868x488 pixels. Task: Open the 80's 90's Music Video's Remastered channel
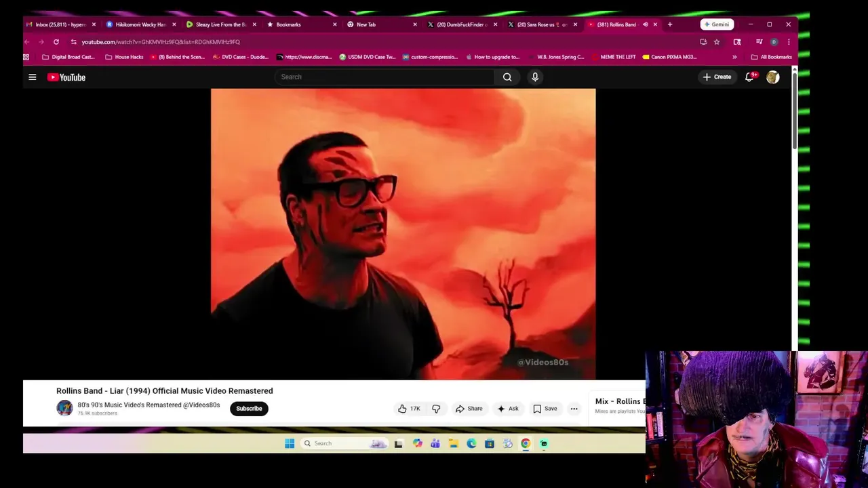(149, 405)
